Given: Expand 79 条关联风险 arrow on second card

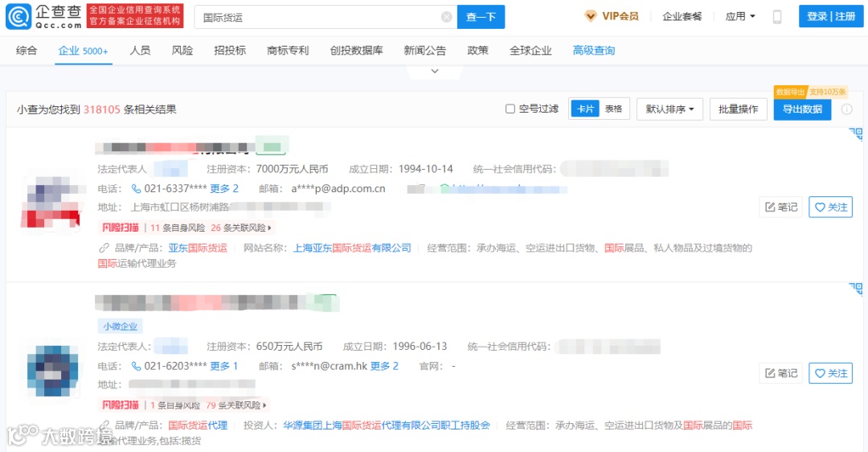Looking at the screenshot, I should (x=264, y=405).
